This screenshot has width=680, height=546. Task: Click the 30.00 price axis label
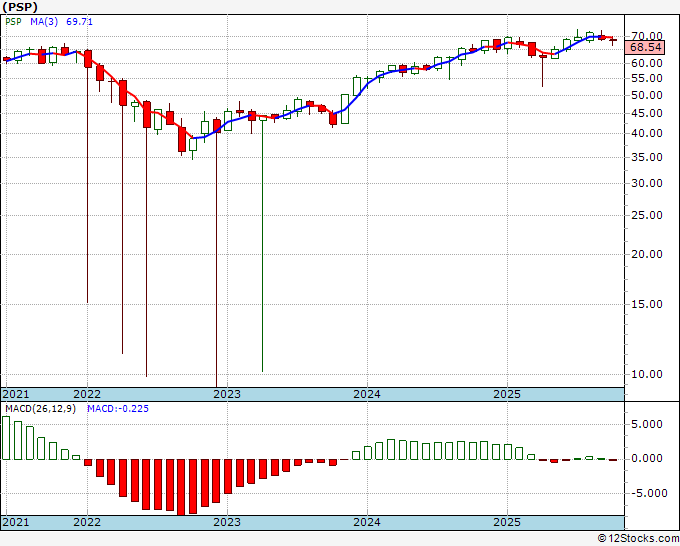pyautogui.click(x=646, y=183)
